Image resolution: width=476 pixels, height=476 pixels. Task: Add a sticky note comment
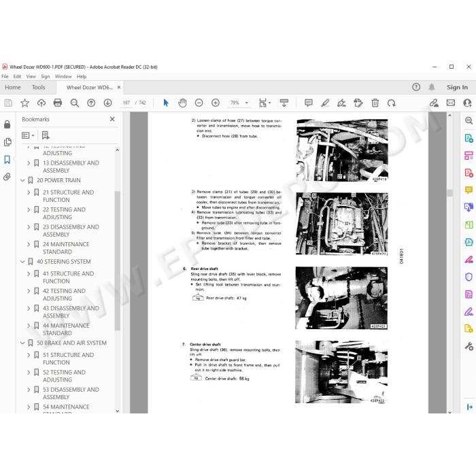tap(309, 103)
